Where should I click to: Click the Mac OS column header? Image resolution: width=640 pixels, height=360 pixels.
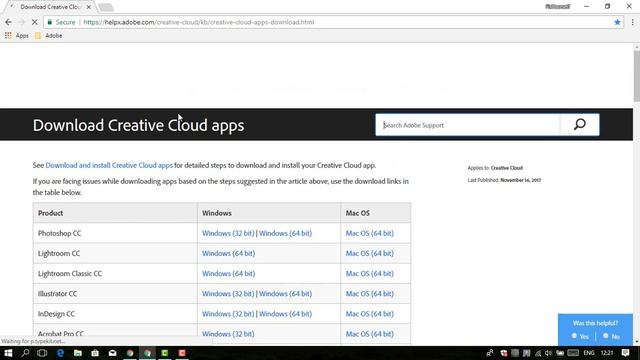pyautogui.click(x=376, y=213)
